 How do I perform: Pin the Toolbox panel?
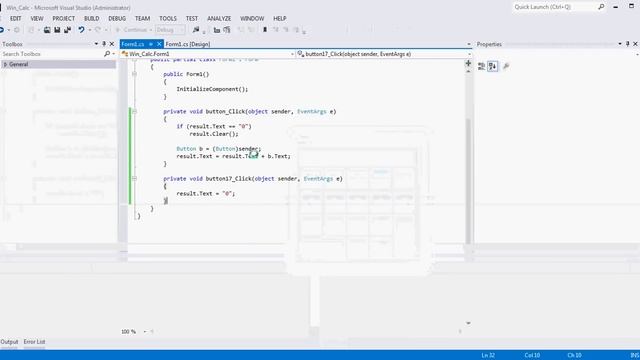104,44
